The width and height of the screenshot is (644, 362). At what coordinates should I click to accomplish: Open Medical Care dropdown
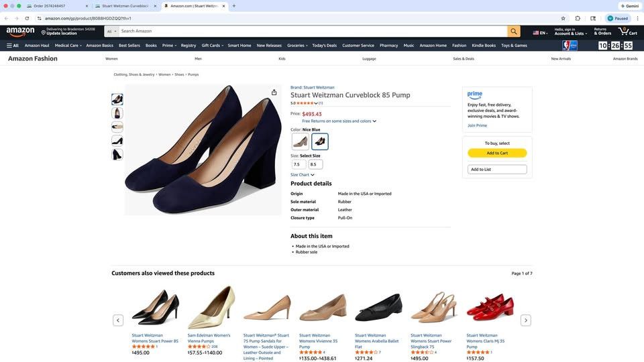coord(68,46)
